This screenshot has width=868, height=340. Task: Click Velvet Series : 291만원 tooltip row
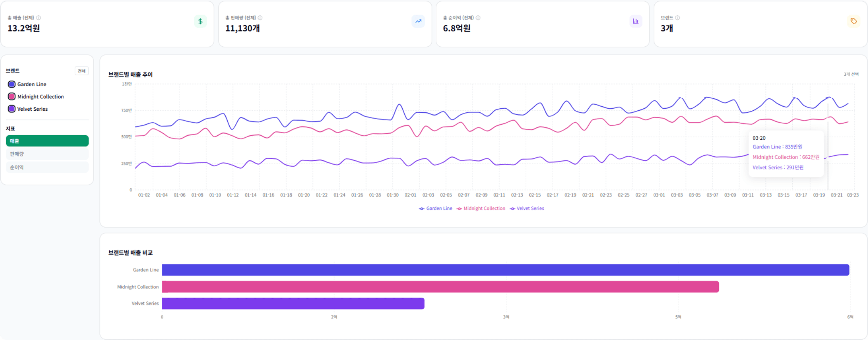(x=778, y=167)
